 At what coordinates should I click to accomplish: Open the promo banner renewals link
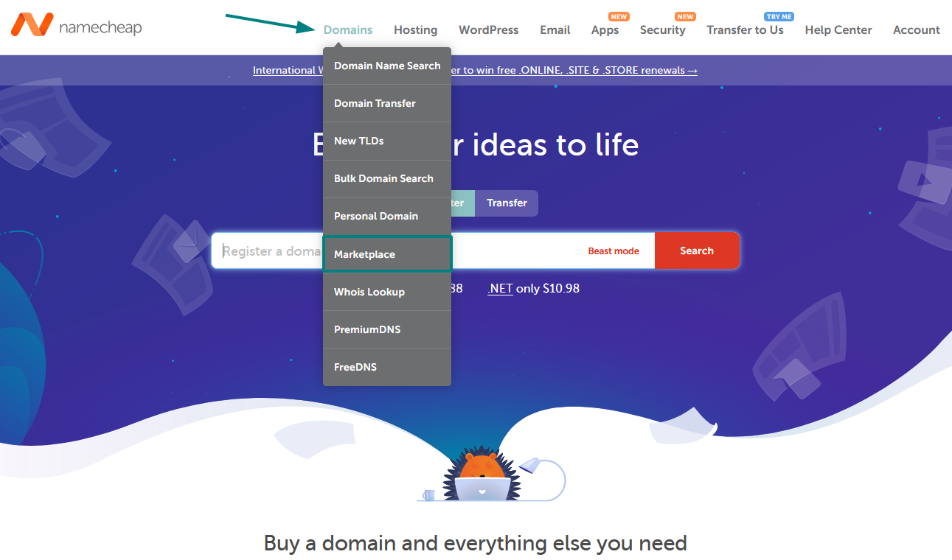click(475, 71)
